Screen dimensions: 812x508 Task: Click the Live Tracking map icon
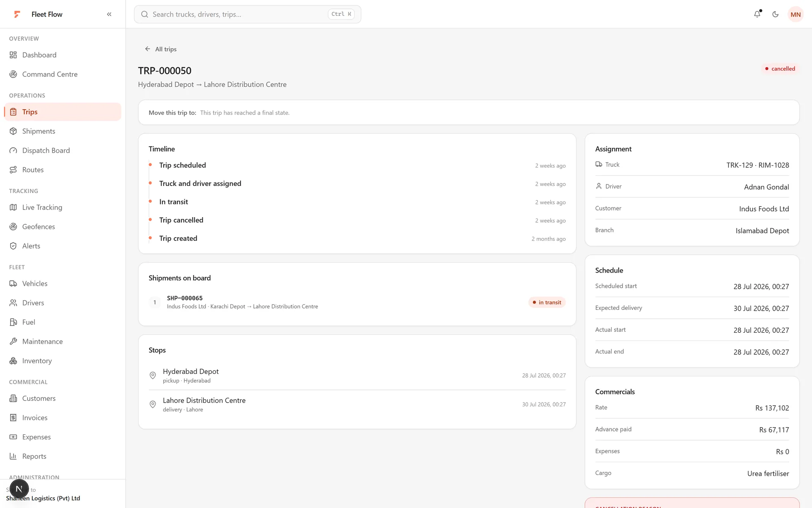(x=14, y=207)
